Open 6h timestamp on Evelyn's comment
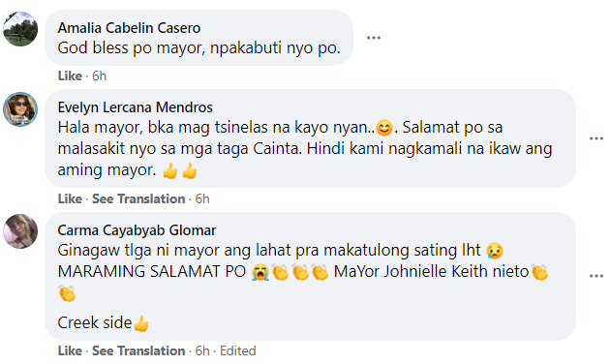The image size is (611, 364). coord(202,198)
